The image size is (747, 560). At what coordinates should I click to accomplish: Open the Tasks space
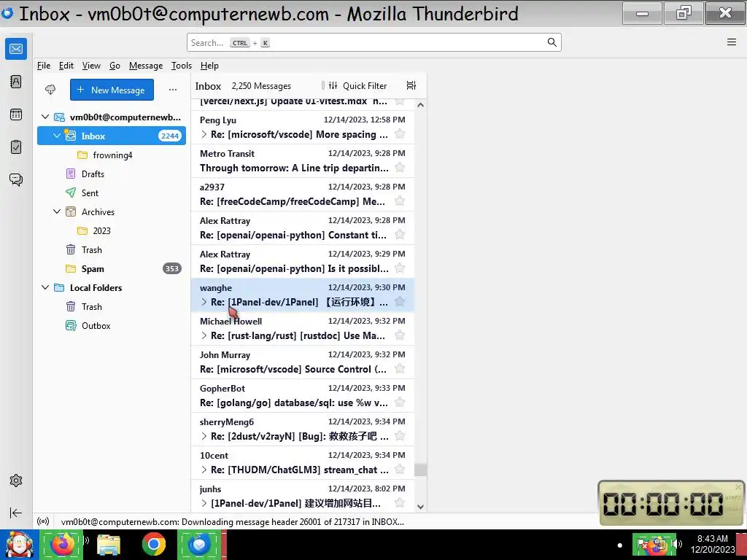point(16,147)
